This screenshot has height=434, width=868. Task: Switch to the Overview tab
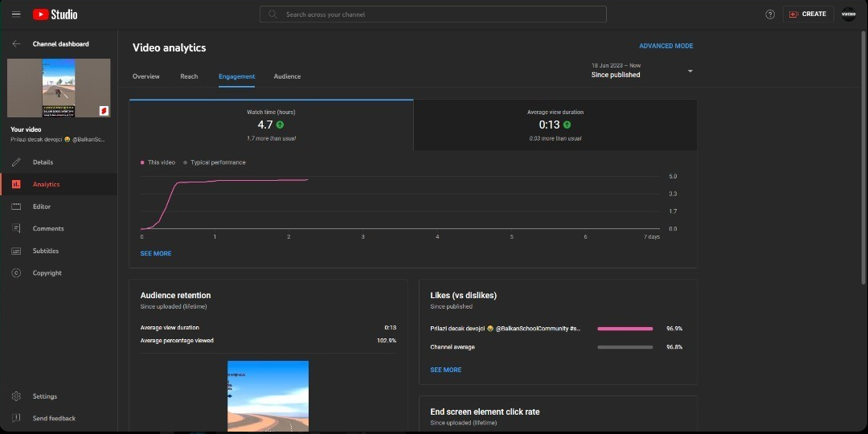[146, 76]
